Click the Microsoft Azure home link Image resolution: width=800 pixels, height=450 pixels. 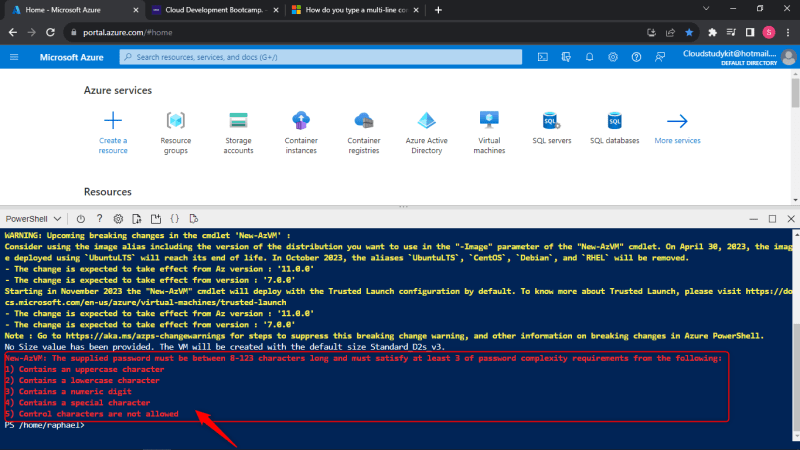tap(71, 57)
